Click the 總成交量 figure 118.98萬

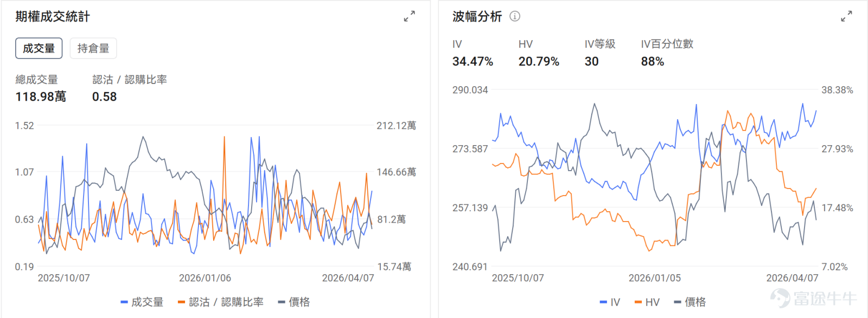(41, 97)
